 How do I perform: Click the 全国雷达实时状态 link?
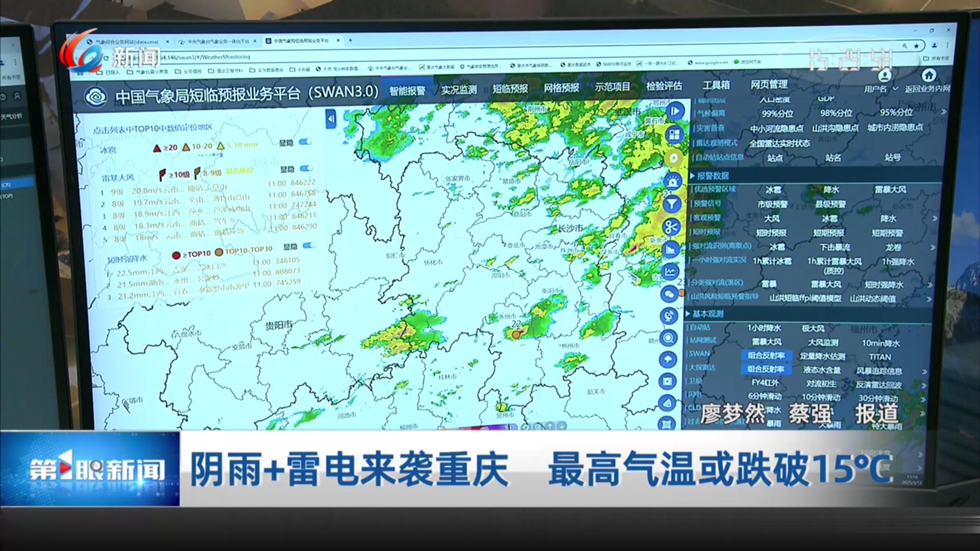tap(779, 143)
